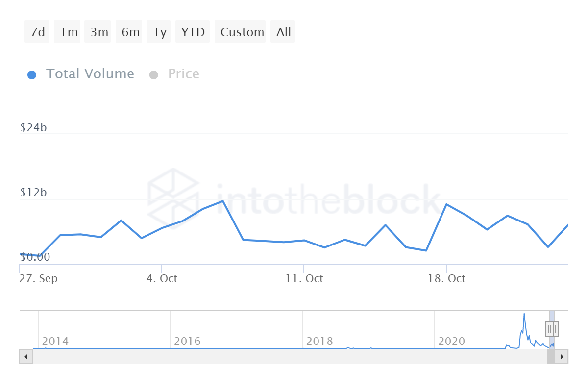
Task: Switch chart to 1m range
Action: pos(69,32)
